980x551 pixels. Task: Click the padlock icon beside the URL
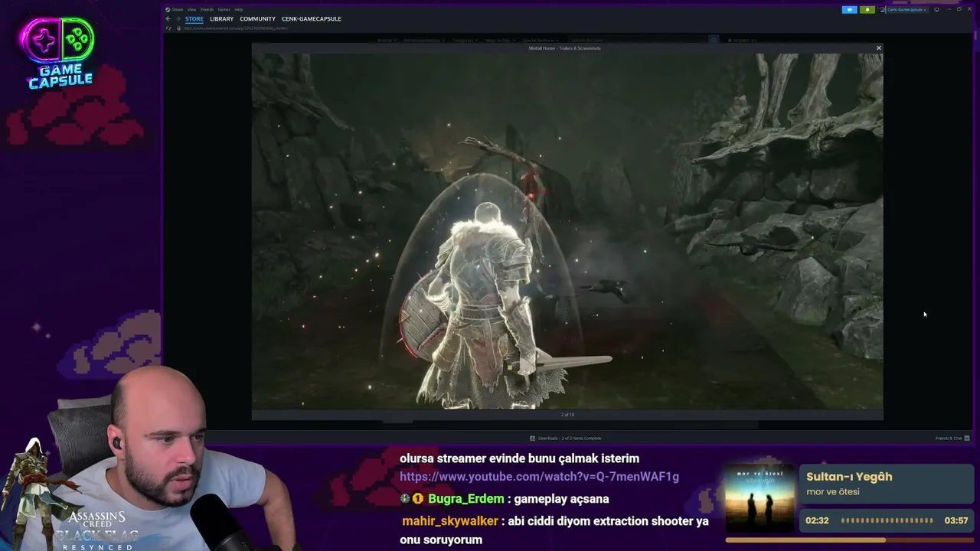pyautogui.click(x=178, y=28)
